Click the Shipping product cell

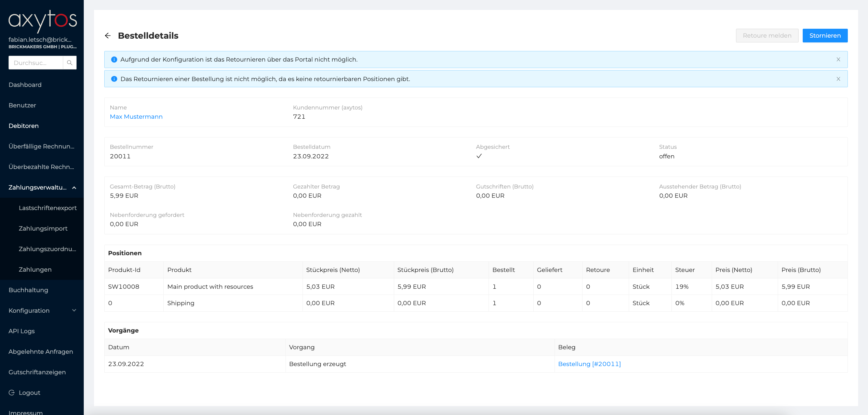(x=233, y=303)
